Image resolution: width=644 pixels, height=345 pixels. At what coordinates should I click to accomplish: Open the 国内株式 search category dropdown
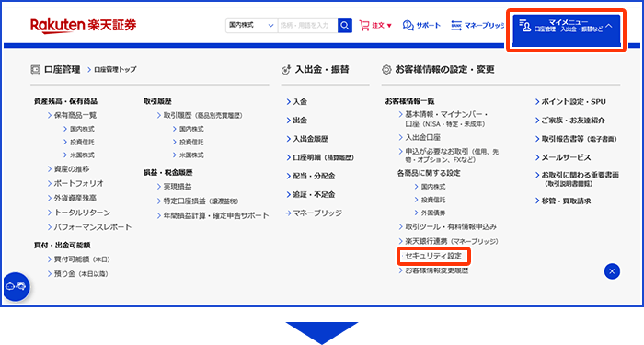251,26
